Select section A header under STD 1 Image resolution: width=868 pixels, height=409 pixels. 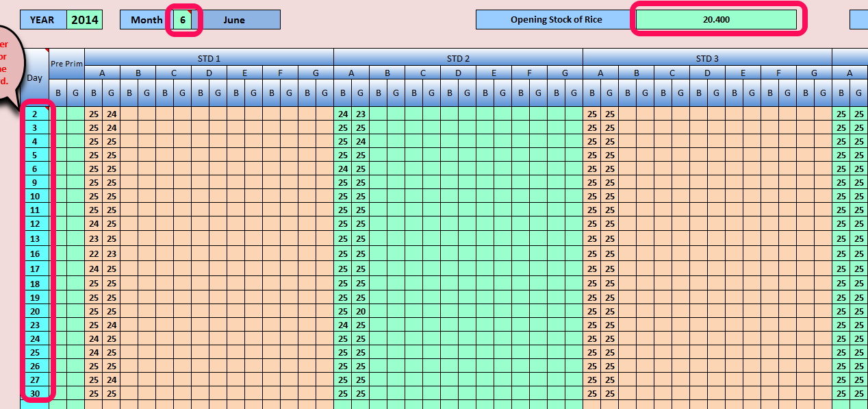tap(103, 73)
